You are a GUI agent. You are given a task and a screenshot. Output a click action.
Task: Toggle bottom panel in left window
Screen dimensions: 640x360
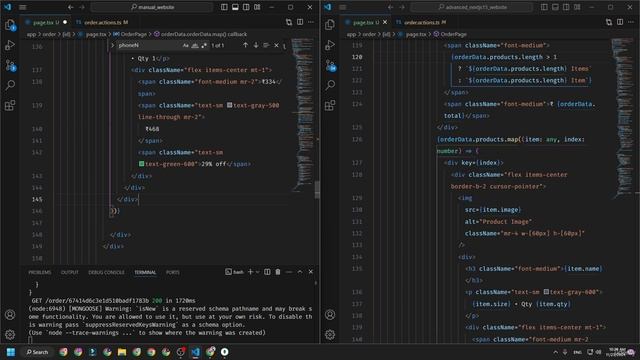(x=235, y=7)
